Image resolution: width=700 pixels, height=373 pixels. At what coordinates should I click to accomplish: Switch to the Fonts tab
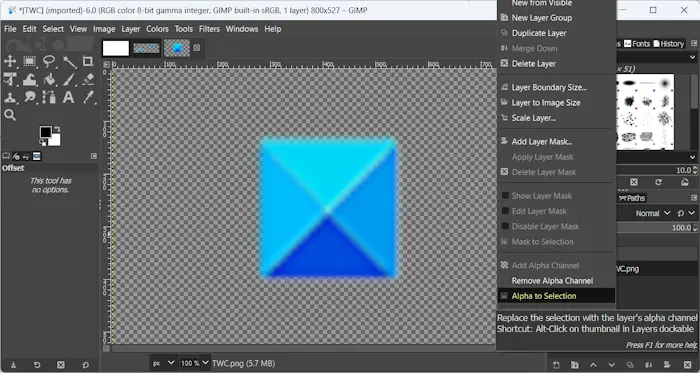tap(637, 44)
